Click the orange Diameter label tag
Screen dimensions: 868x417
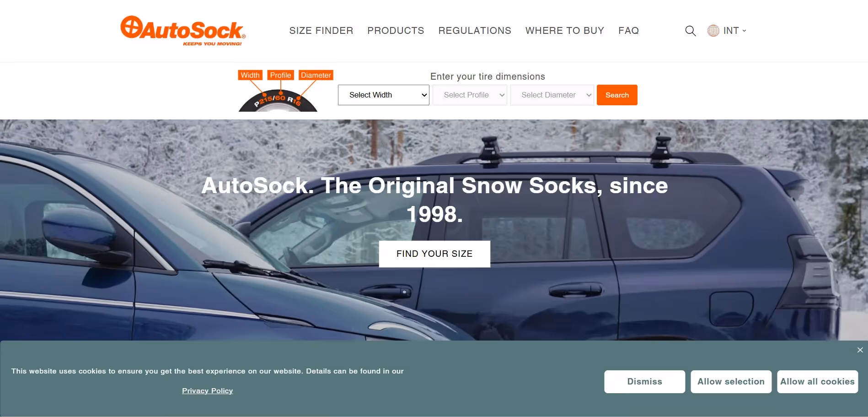pyautogui.click(x=316, y=75)
